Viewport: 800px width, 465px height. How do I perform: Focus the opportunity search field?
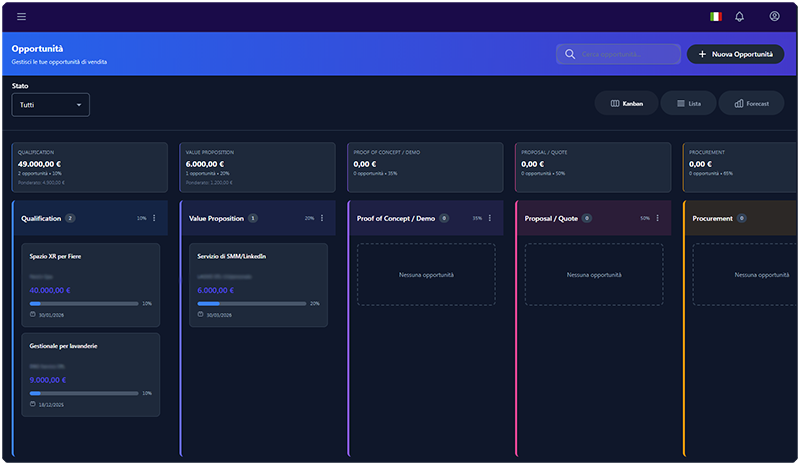coord(618,54)
